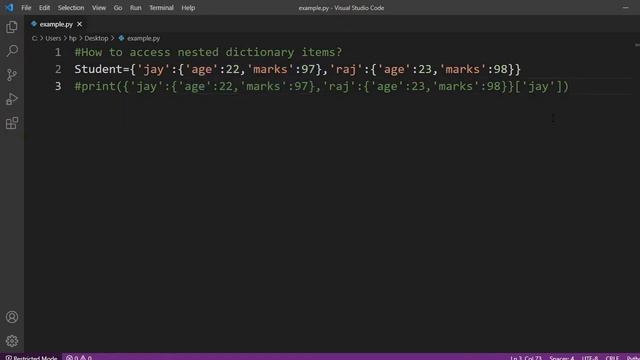Click the comment 'How to access nested dictionary items?'

208,52
